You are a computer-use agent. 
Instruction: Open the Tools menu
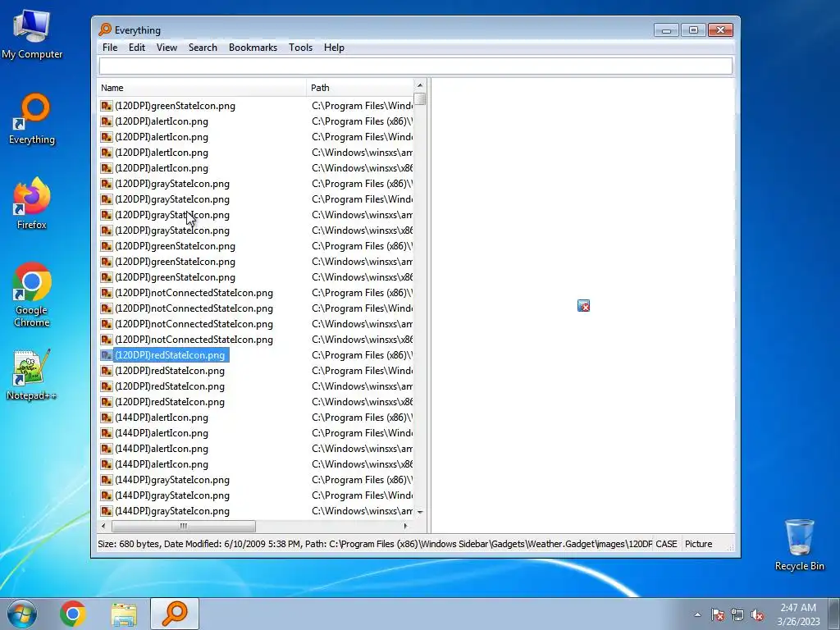300,48
